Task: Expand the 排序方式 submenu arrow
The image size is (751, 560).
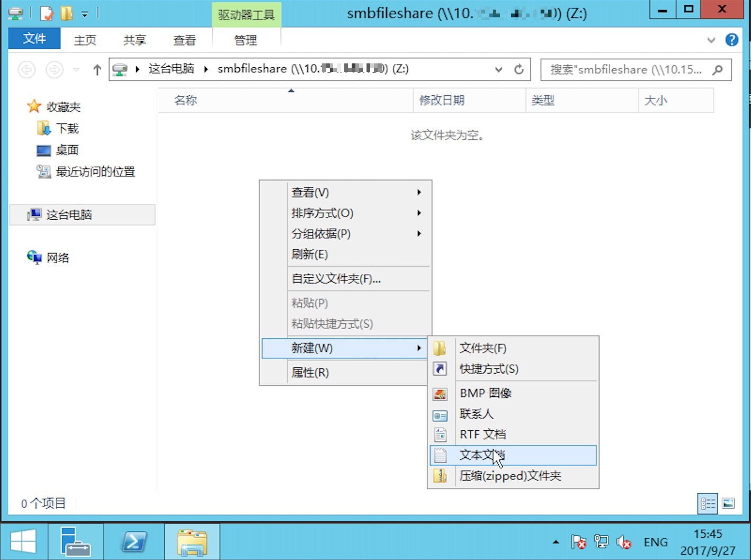Action: click(418, 213)
